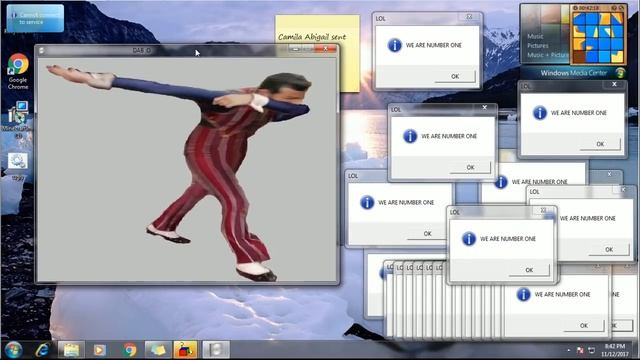Click the DAB window's title bar icon
Viewport: 640px width, 360px height.
(x=41, y=50)
